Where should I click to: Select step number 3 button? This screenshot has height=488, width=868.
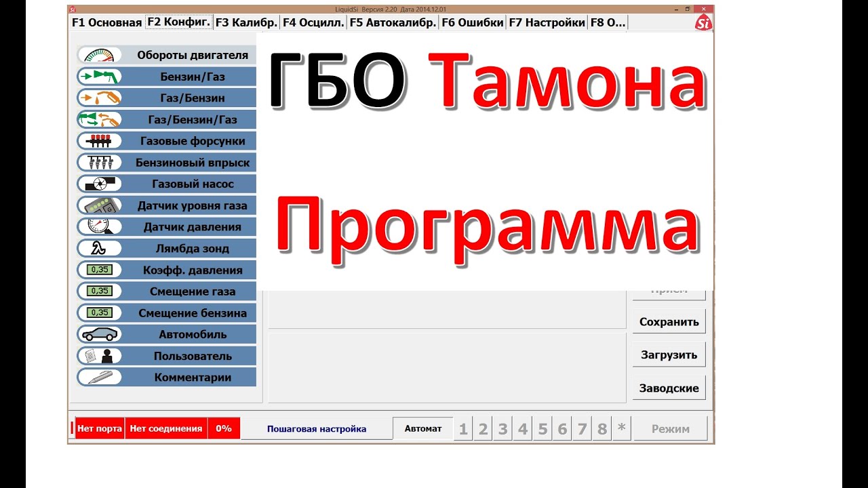pyautogui.click(x=502, y=428)
